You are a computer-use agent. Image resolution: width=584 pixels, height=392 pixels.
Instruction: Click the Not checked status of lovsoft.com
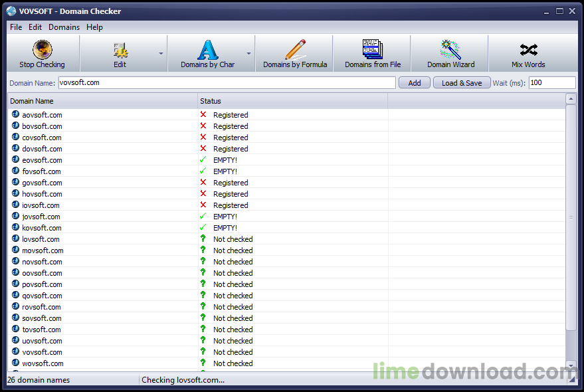233,239
